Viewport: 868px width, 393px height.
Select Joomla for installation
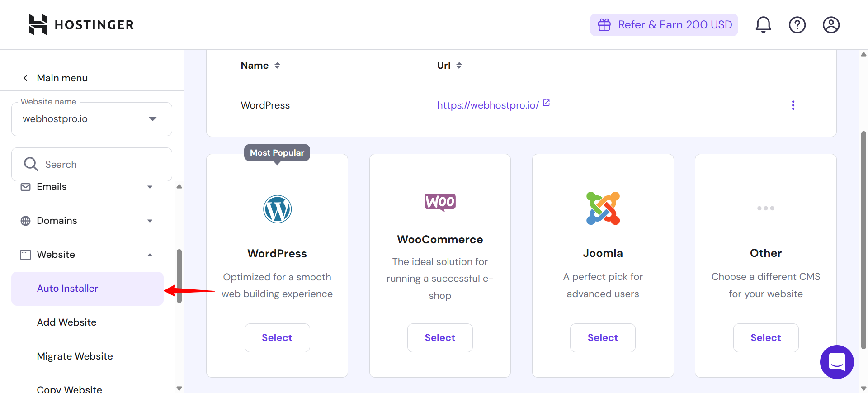[603, 338]
